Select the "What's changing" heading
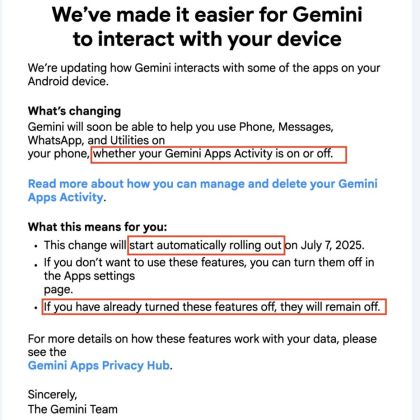 point(74,111)
